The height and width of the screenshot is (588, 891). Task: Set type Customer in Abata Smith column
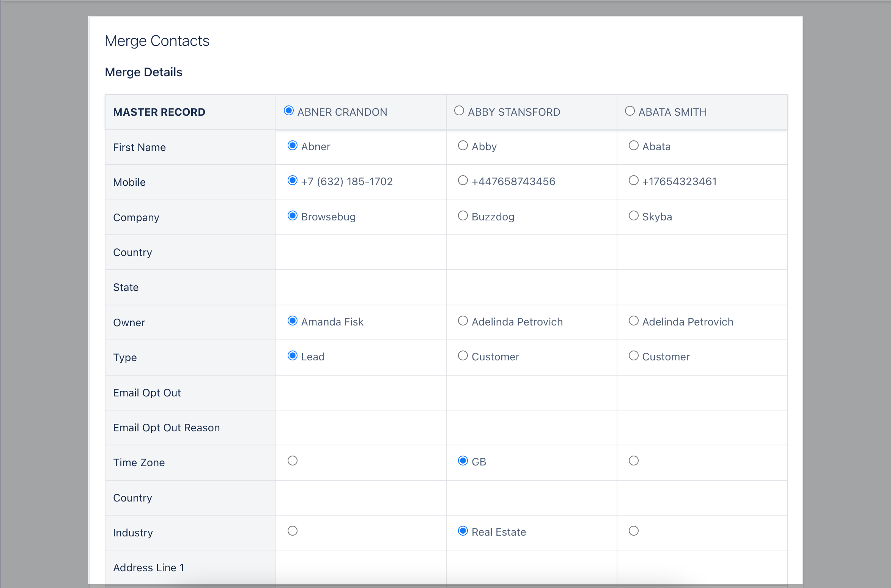[634, 356]
